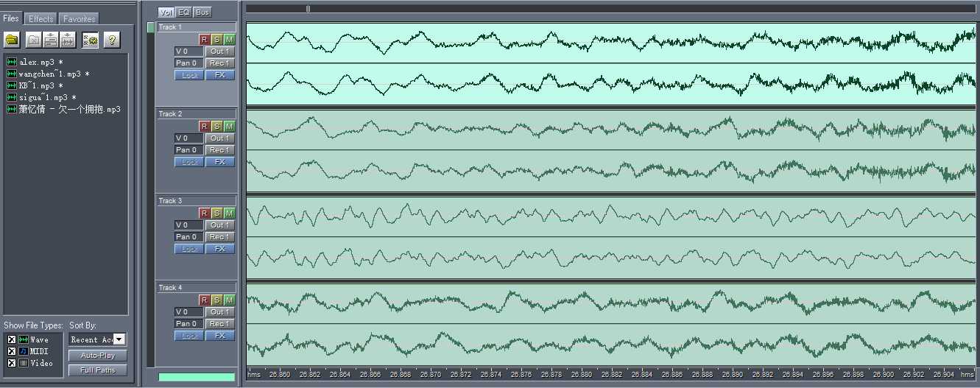The image size is (980, 388).
Task: Click Track 2 Pan 0 field
Action: (x=189, y=150)
